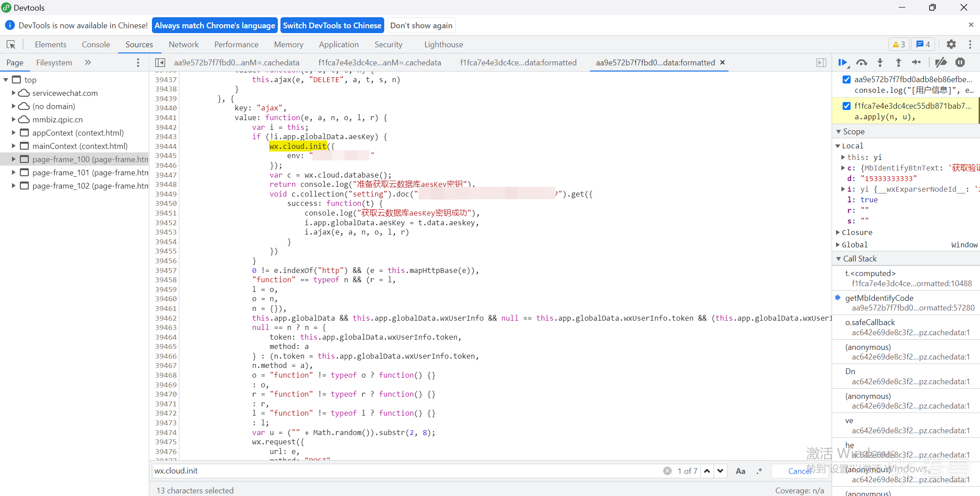Viewport: 980px width, 496px height.
Task: Deactivate all breakpoints icon
Action: click(941, 63)
